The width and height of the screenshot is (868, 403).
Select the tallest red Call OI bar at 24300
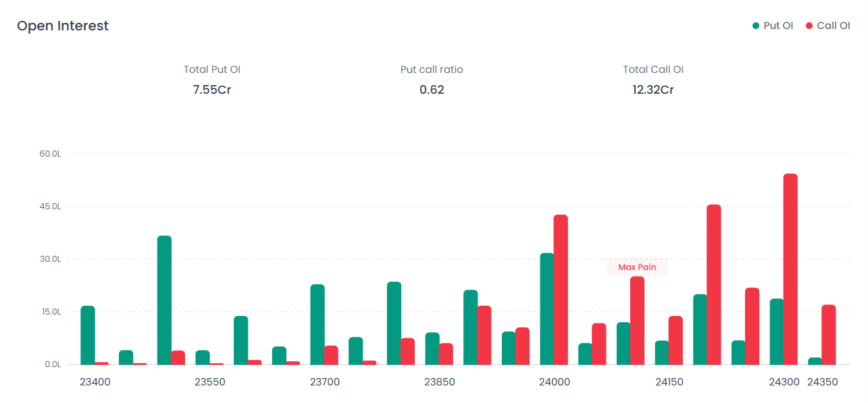pyautogui.click(x=790, y=269)
